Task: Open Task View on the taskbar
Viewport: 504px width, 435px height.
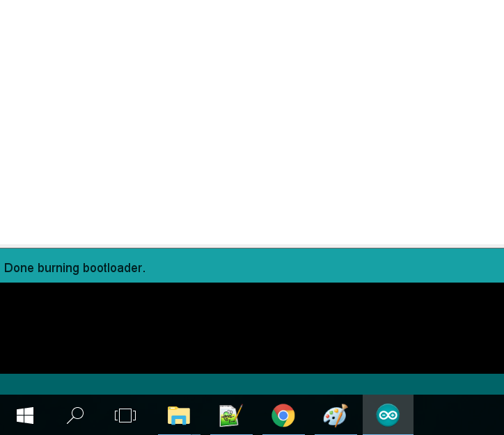Action: point(125,415)
